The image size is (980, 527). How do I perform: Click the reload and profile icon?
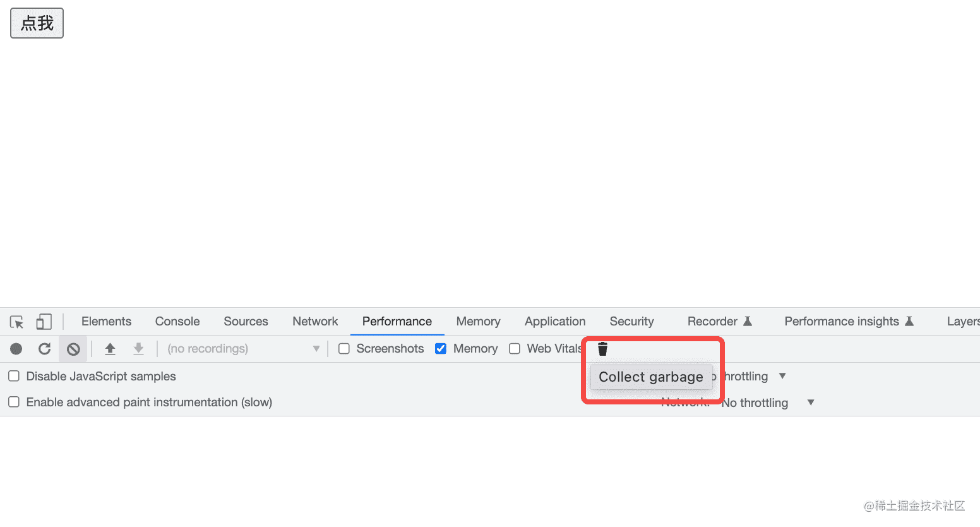tap(44, 349)
